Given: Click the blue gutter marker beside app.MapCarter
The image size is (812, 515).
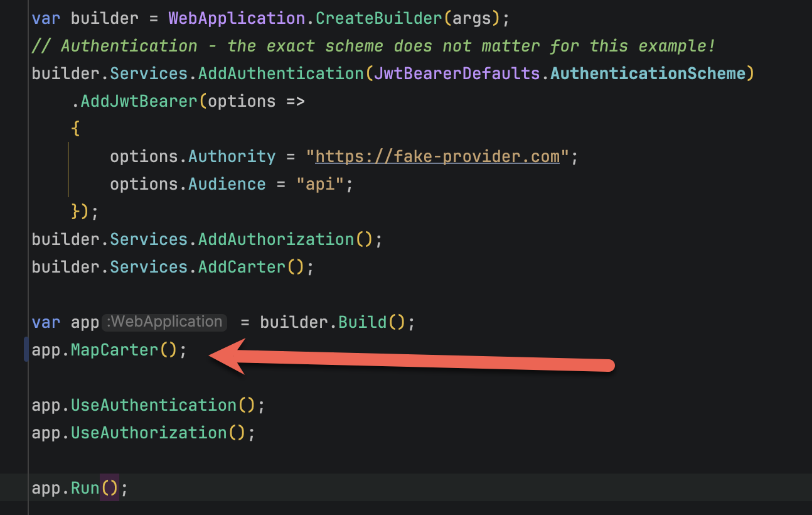Looking at the screenshot, I should point(26,349).
